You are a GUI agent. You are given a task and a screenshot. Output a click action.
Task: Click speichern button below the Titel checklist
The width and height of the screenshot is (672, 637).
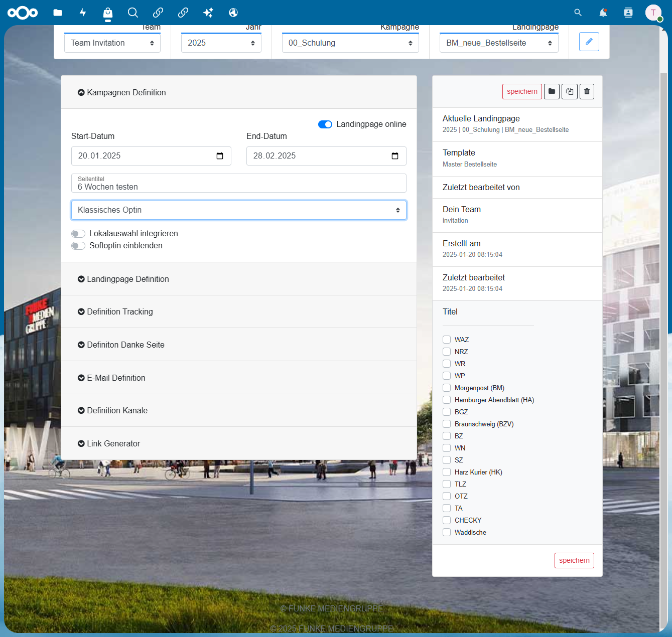click(x=574, y=560)
